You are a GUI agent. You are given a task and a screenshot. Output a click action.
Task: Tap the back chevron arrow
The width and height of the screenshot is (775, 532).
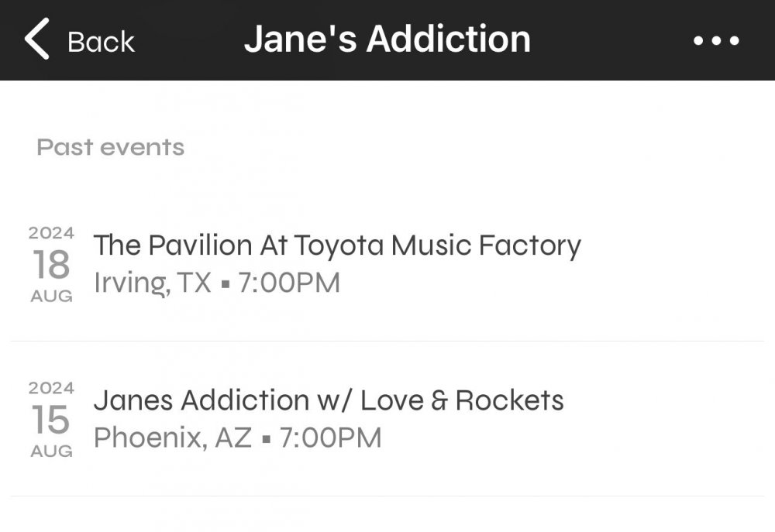(37, 40)
